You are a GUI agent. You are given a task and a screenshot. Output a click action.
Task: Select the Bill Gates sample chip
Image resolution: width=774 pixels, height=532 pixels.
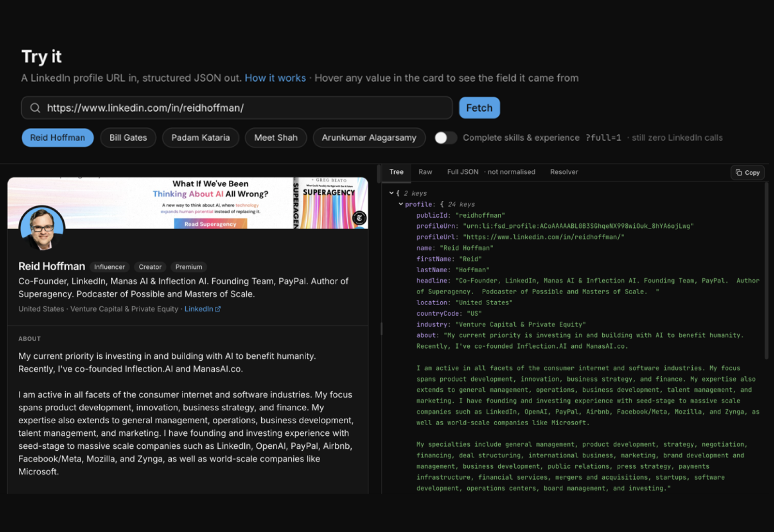[128, 138]
